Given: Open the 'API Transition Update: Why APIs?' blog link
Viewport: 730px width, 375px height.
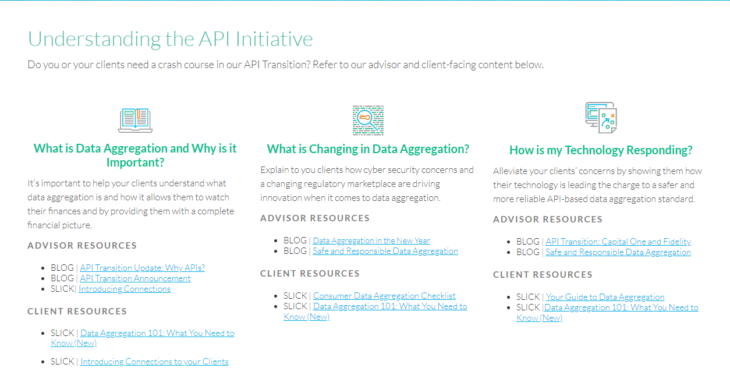Looking at the screenshot, I should [x=142, y=268].
